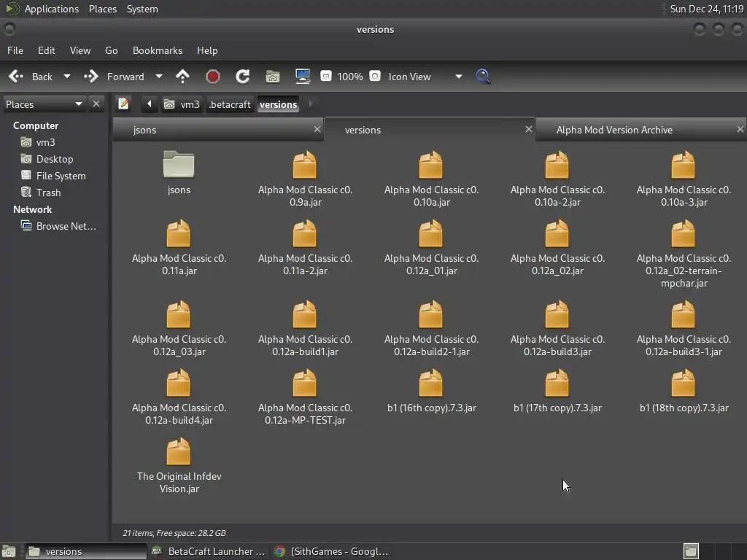Viewport: 747px width, 560px height.
Task: Open the Home folder toolbar icon
Action: click(273, 76)
